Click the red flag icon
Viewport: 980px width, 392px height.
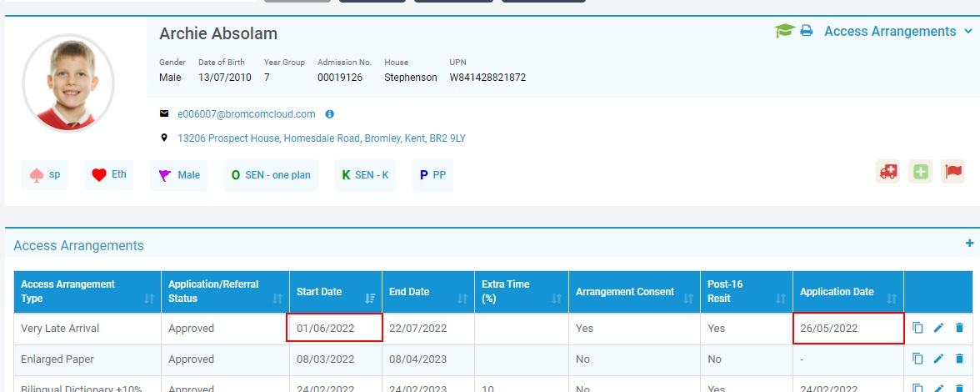point(952,172)
